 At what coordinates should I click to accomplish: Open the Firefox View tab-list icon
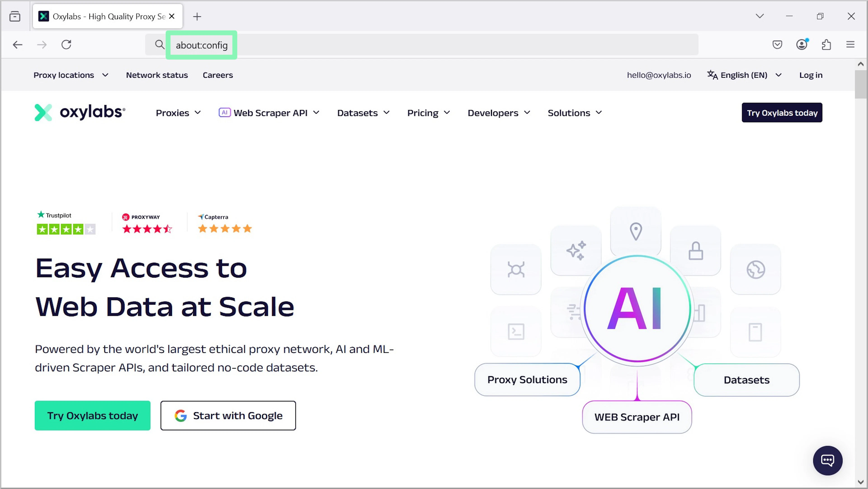15,16
